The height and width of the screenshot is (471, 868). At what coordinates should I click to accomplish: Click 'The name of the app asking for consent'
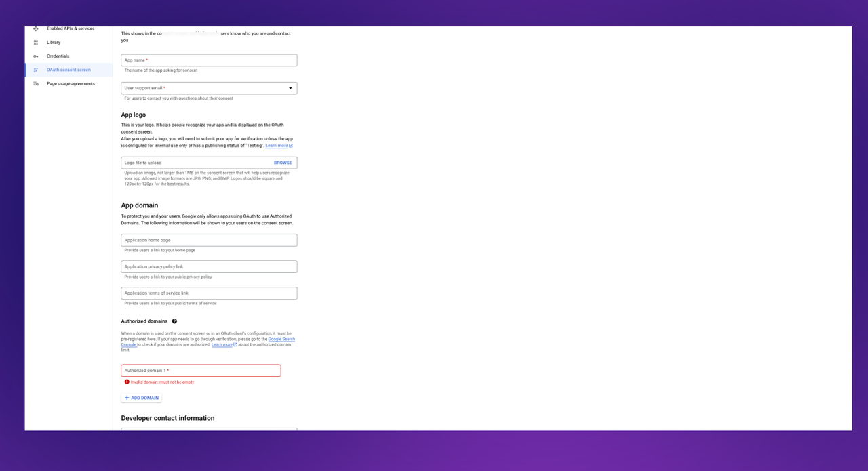(161, 70)
